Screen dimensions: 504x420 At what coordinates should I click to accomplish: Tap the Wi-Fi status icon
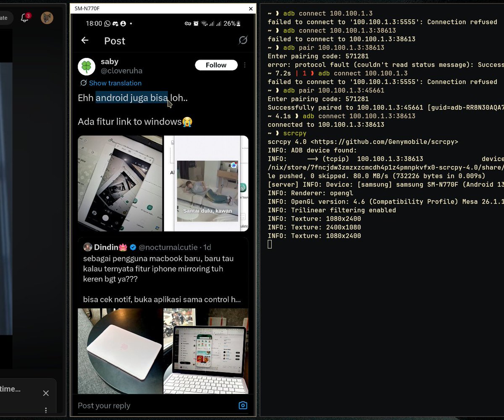(204, 23)
